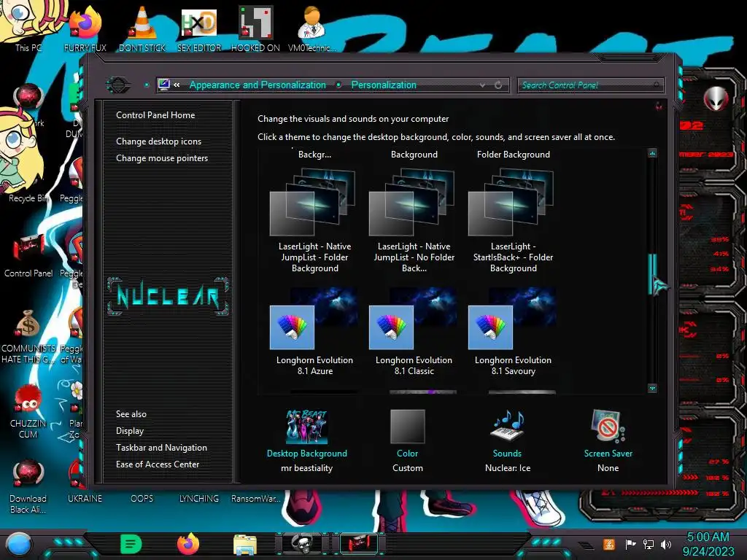Viewport: 747px width, 560px height.
Task: Click the Start orb on the taskbar
Action: tap(19, 544)
